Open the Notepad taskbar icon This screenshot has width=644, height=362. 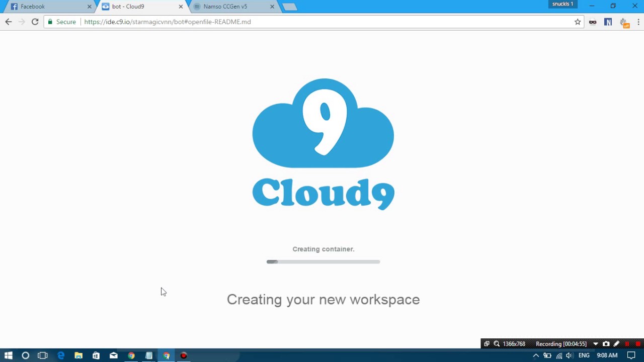tap(149, 355)
